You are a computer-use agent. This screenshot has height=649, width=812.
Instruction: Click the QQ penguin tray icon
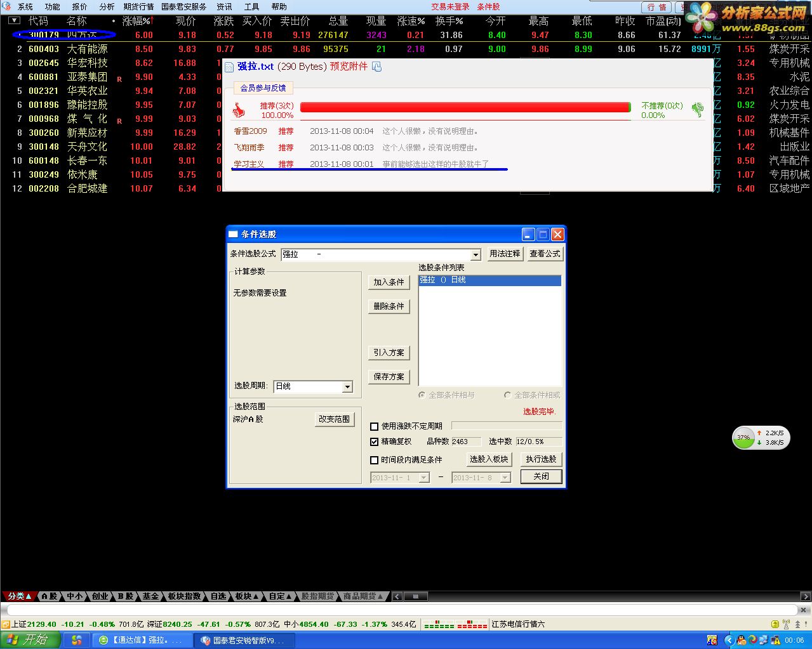pos(741,640)
